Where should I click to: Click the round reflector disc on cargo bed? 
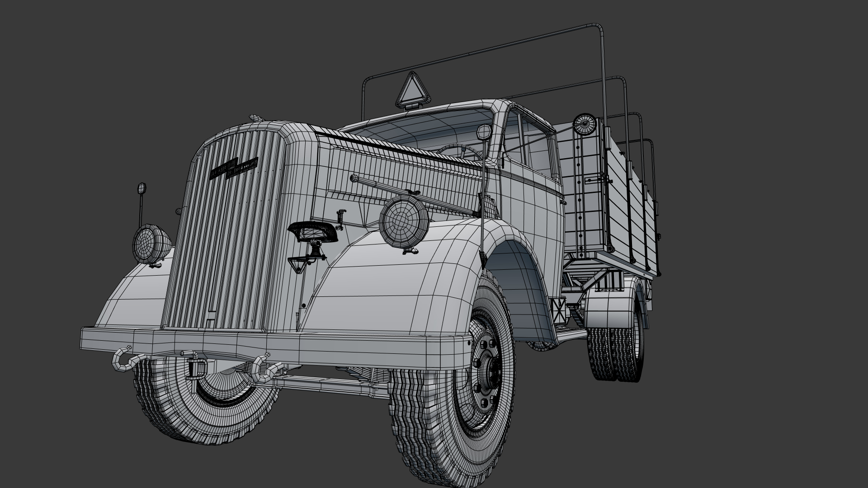(585, 124)
